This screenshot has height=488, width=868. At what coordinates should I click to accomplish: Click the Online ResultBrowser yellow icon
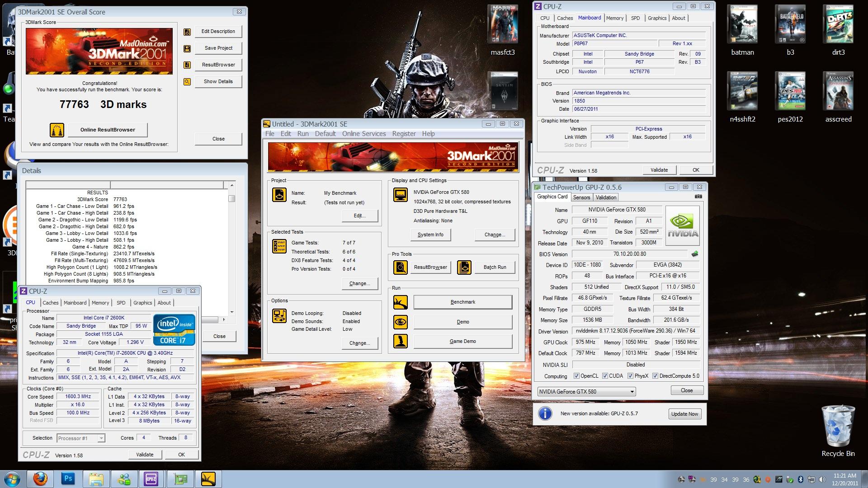tap(57, 130)
